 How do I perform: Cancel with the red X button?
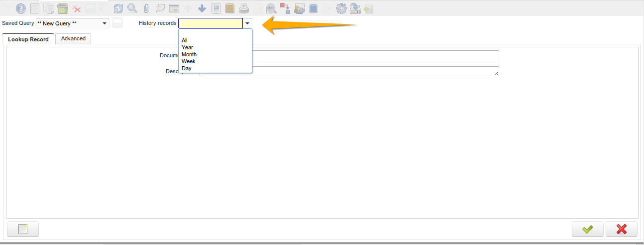[x=621, y=229]
